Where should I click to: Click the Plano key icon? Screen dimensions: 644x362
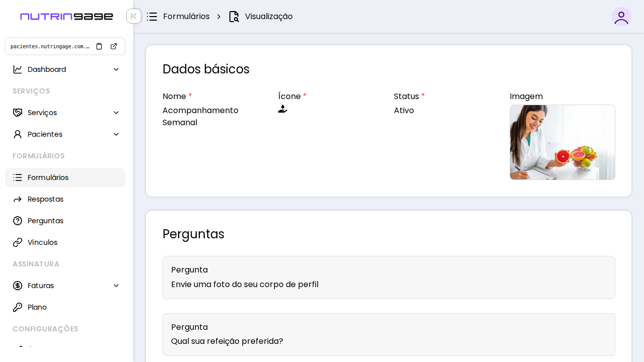[18, 307]
